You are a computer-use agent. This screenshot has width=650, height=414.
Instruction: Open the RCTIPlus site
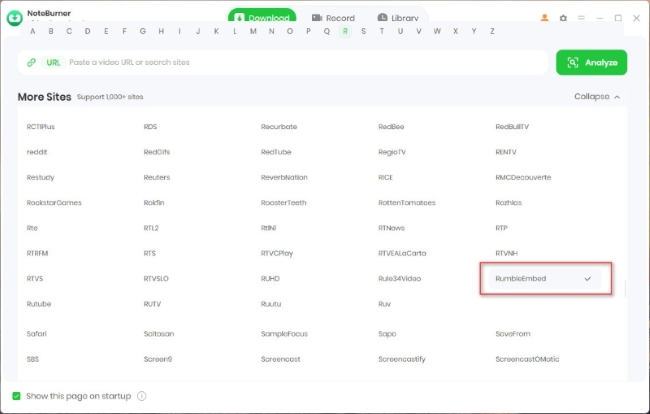(41, 127)
